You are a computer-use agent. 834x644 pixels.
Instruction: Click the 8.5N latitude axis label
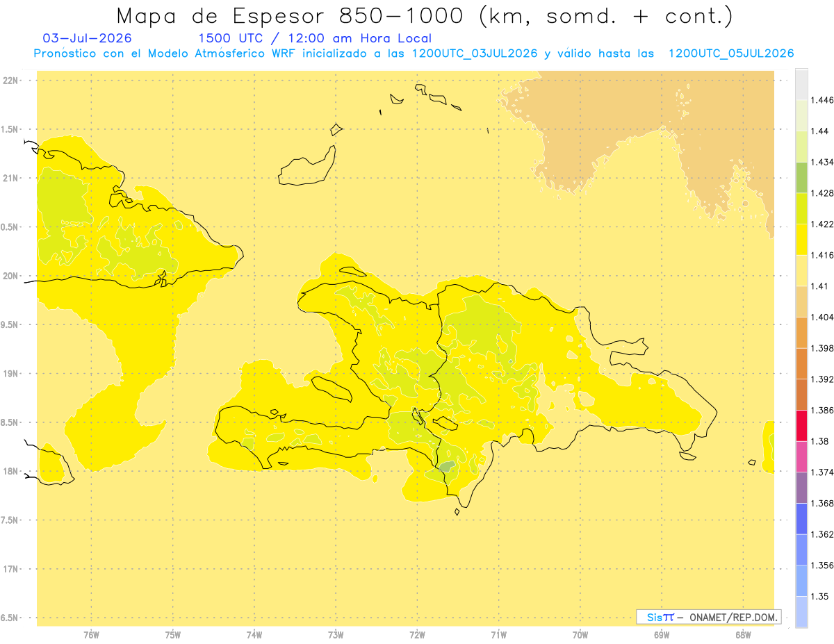(x=10, y=422)
